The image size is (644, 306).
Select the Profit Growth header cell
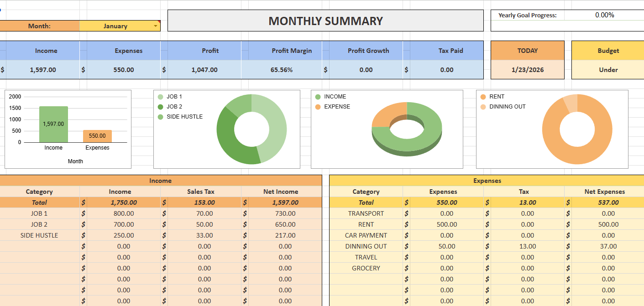[x=368, y=51]
